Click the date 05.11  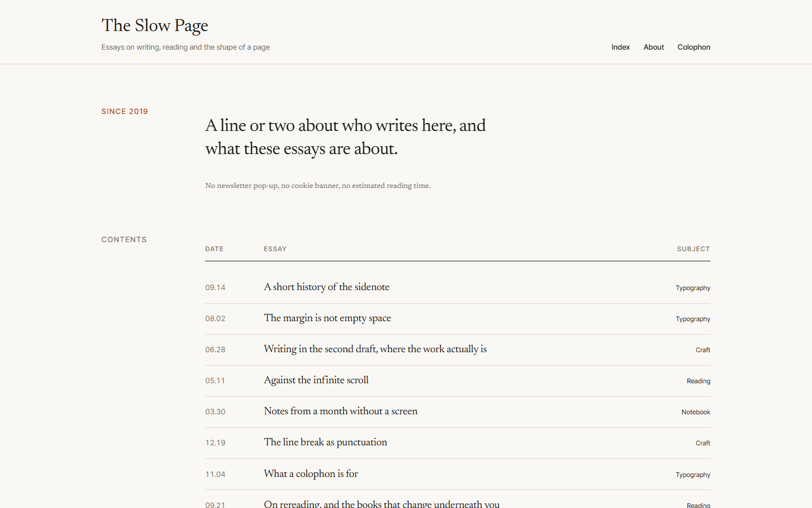pyautogui.click(x=215, y=380)
